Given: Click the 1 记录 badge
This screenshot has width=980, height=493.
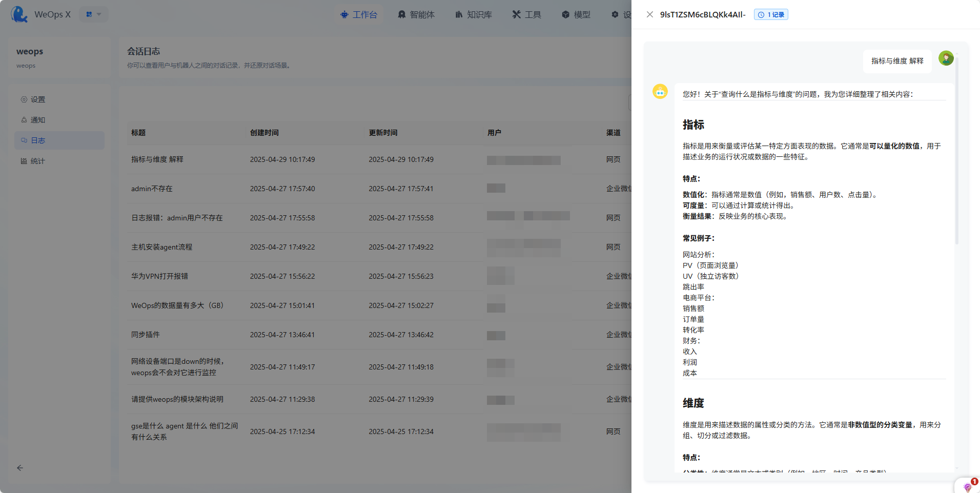Looking at the screenshot, I should [x=771, y=14].
